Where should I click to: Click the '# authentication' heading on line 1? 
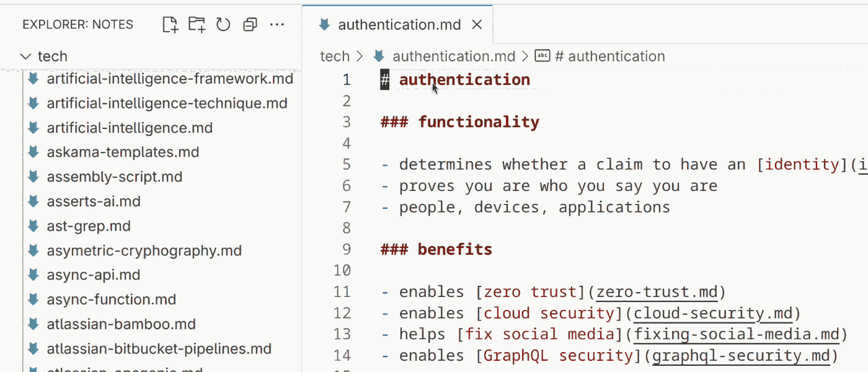[455, 80]
